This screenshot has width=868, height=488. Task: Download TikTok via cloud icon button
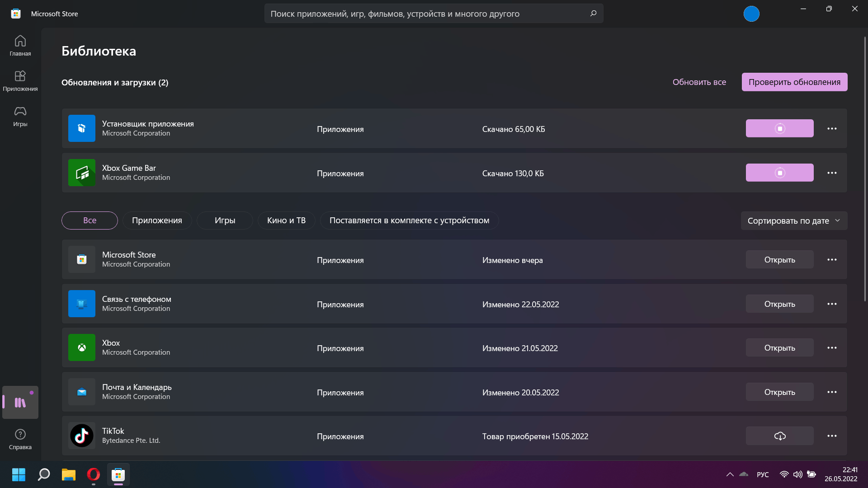[x=779, y=436]
